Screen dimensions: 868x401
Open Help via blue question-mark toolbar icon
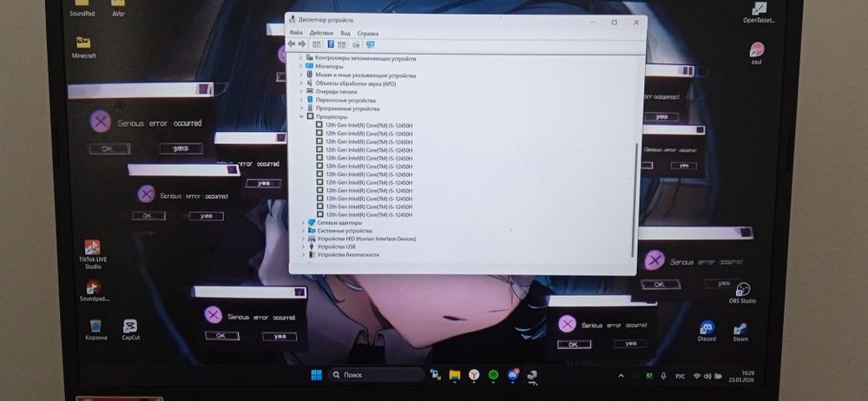(331, 43)
